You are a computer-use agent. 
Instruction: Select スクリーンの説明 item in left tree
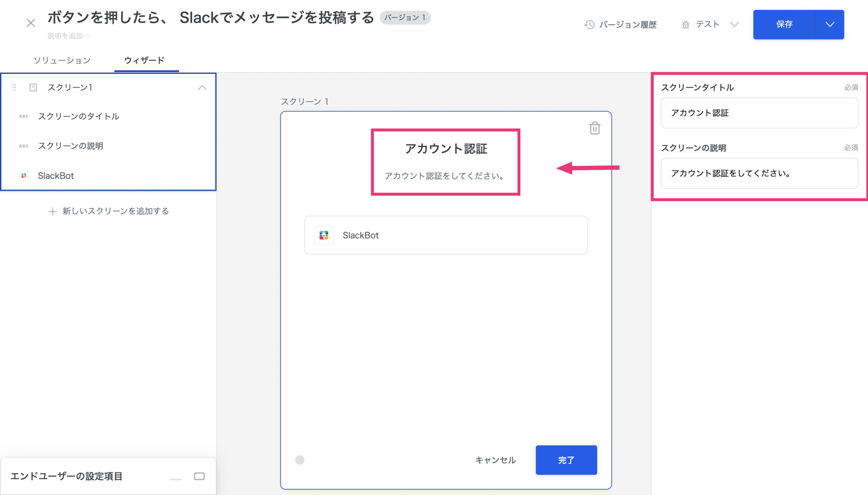coord(70,146)
